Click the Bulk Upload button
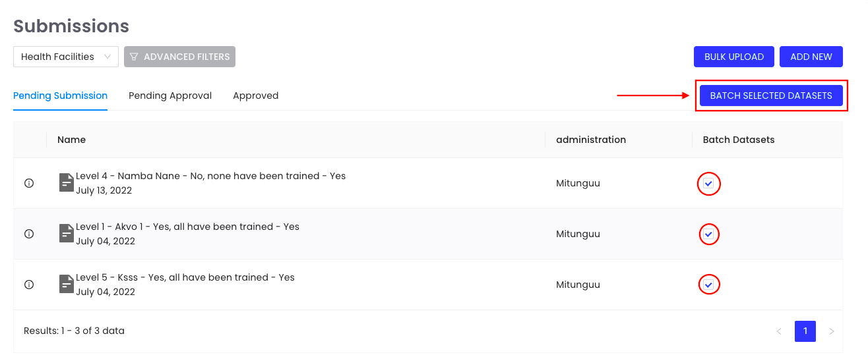The image size is (868, 359). 734,57
